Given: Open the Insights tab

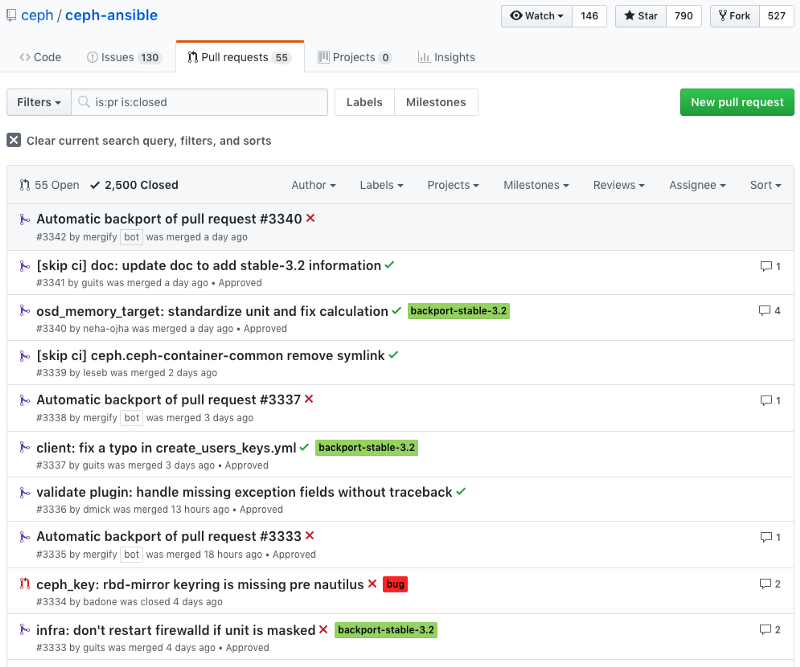Looking at the screenshot, I should [x=446, y=57].
